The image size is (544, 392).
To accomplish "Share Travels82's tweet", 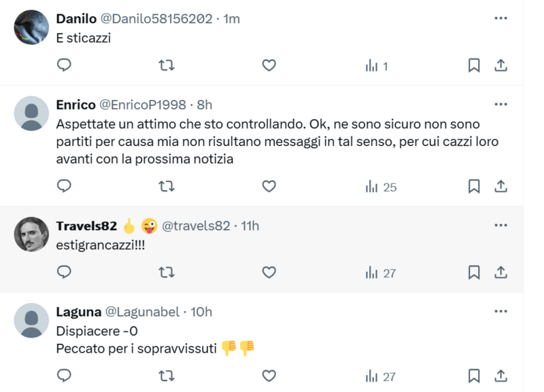I will tap(500, 272).
